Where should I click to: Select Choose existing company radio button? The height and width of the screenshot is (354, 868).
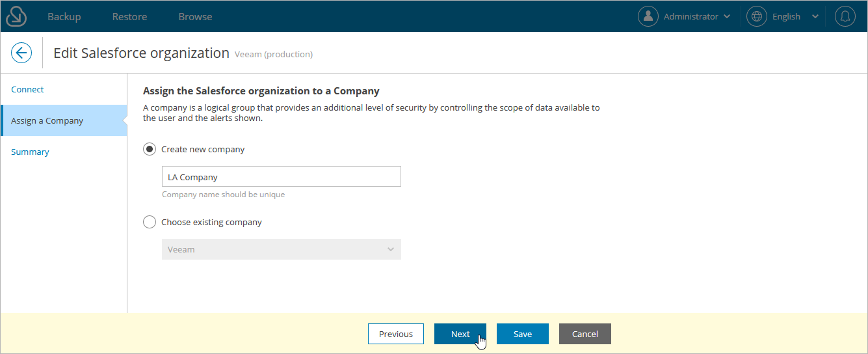tap(150, 222)
